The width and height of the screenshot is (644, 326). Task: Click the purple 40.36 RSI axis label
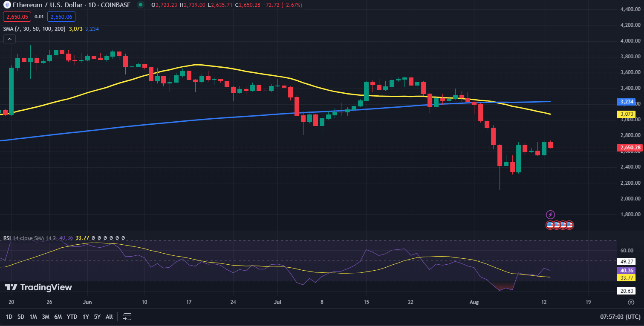[x=626, y=270]
